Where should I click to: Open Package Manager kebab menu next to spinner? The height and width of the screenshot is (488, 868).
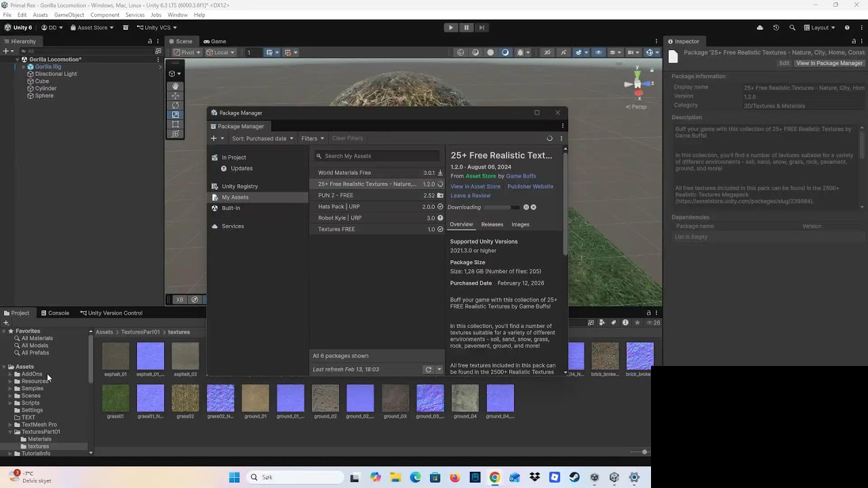point(561,138)
